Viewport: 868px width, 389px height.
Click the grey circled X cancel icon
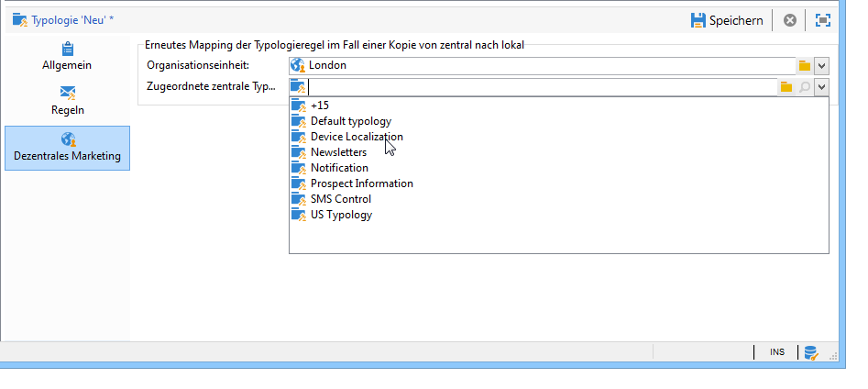[x=790, y=20]
